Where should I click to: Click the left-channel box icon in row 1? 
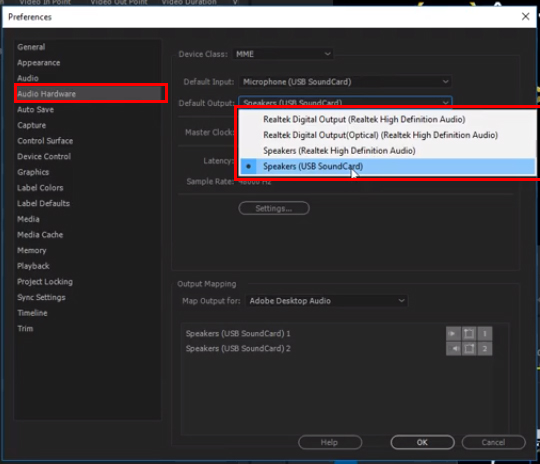tap(469, 333)
